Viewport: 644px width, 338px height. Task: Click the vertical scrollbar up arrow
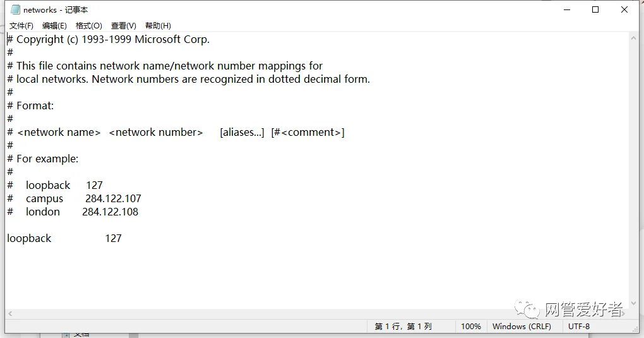point(634,39)
